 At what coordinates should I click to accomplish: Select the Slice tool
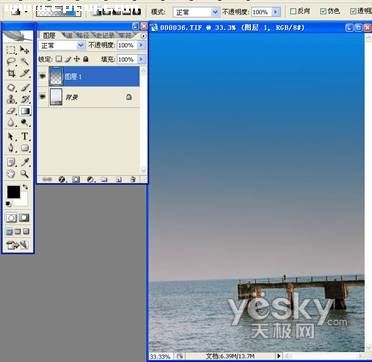[24, 73]
